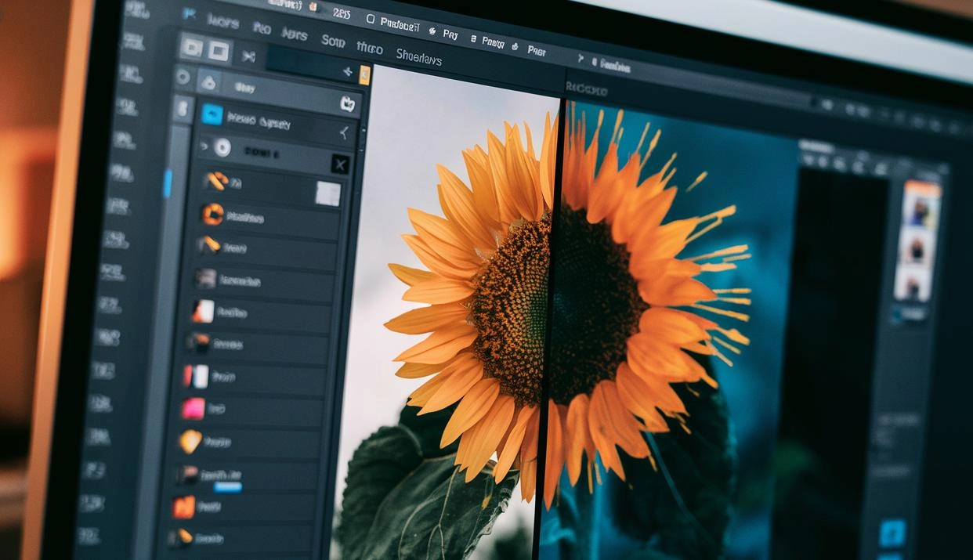Select the blue arrow preset icon

tap(212, 114)
